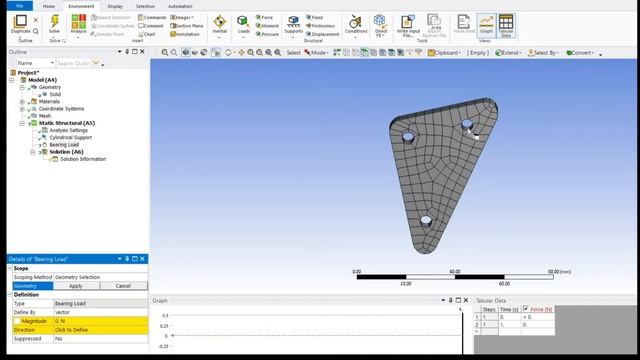The width and height of the screenshot is (640, 360).
Task: Insert a Section Plane
Action: click(x=187, y=26)
